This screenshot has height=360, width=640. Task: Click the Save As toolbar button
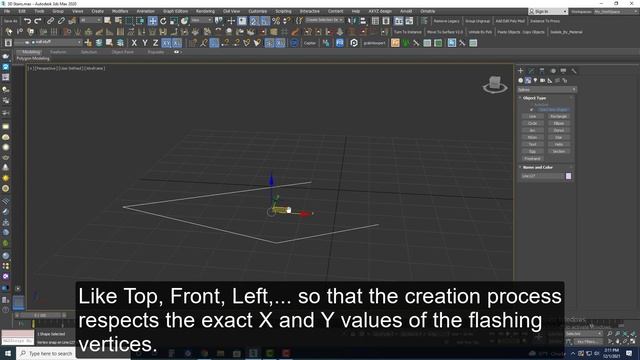pos(11,21)
